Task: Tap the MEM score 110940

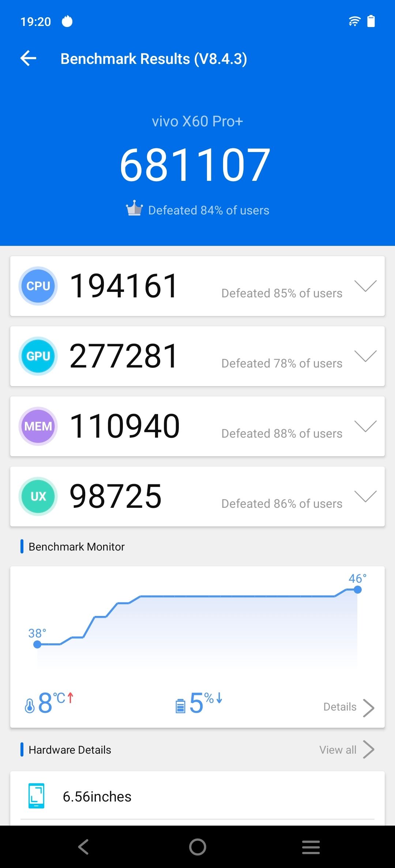Action: tap(125, 426)
